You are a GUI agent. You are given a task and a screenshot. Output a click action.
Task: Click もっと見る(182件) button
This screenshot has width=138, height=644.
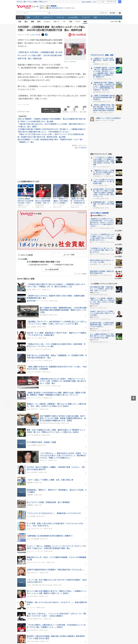pos(52,270)
